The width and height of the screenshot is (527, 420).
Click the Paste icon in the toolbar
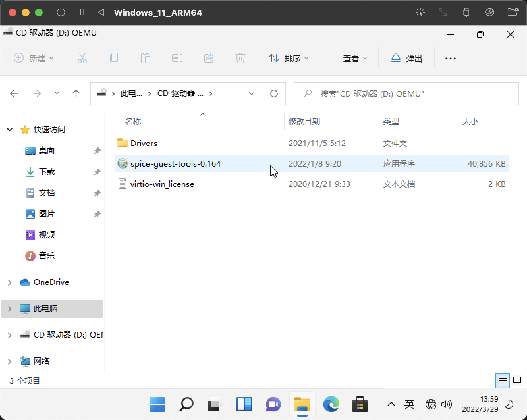146,58
